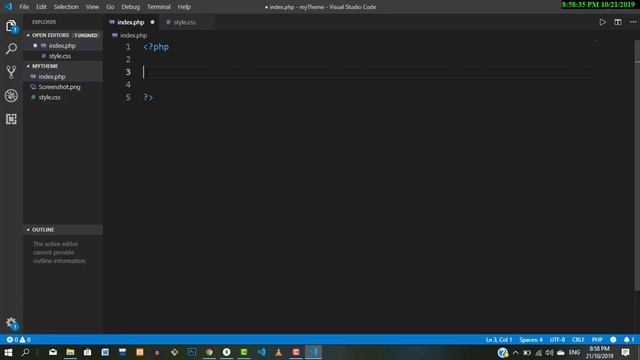Open the Help menu

pos(184,7)
